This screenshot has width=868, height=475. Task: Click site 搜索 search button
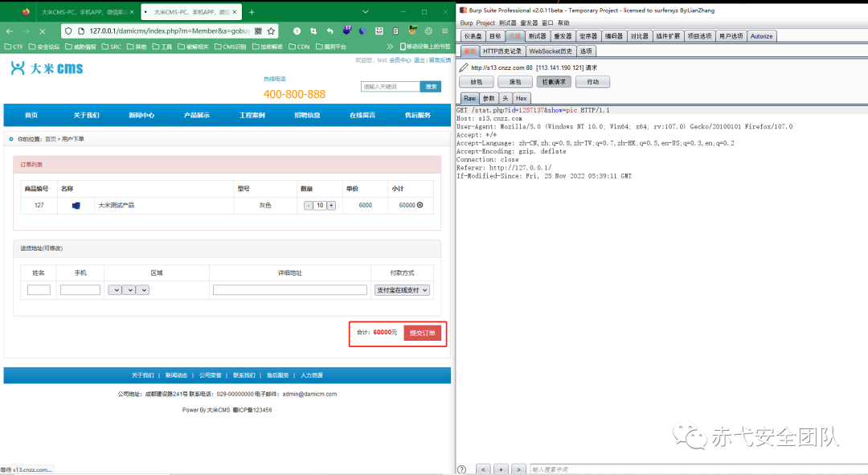431,86
